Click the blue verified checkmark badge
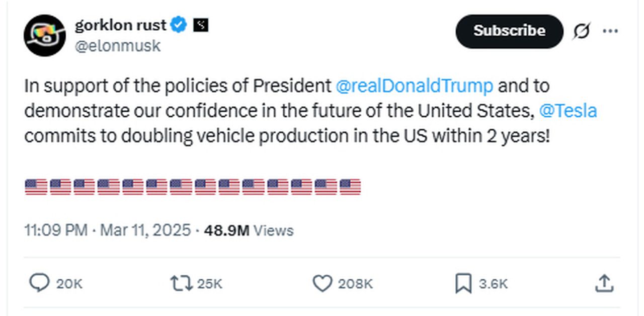644x316 pixels. coord(179,25)
